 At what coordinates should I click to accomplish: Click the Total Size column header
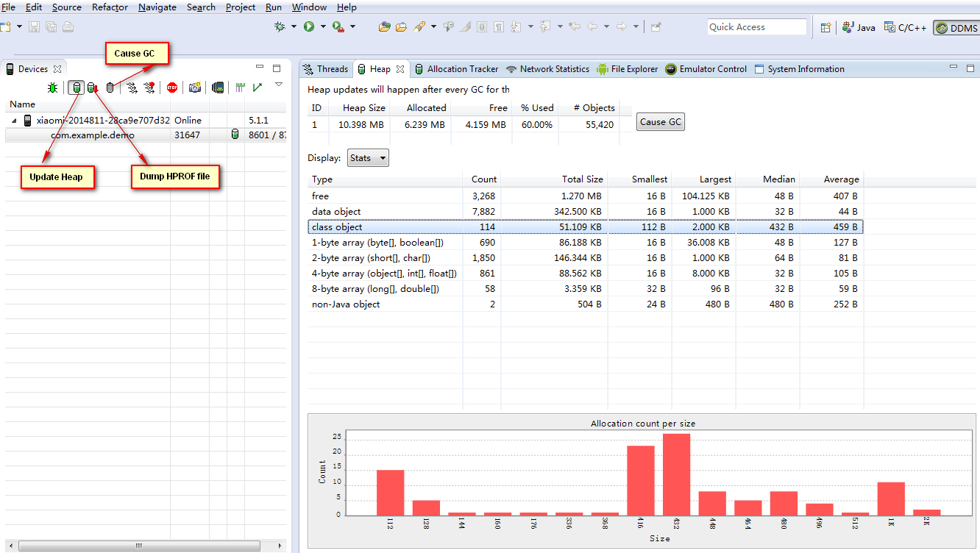click(554, 179)
